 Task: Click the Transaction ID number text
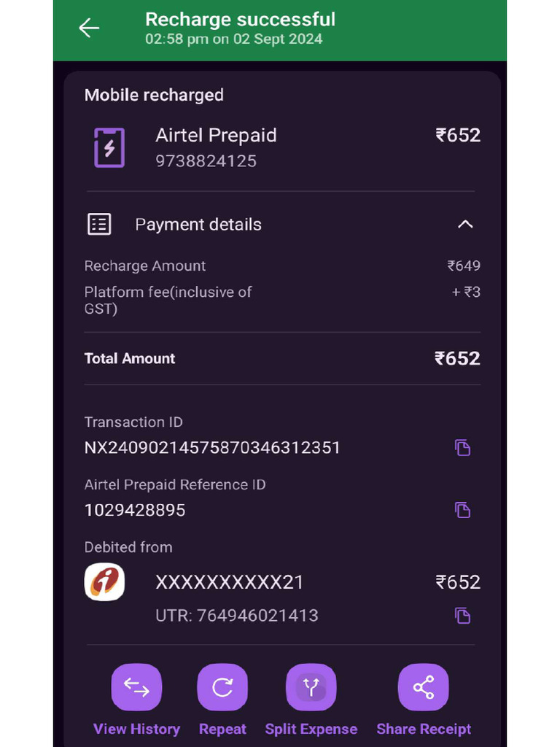pyautogui.click(x=212, y=447)
